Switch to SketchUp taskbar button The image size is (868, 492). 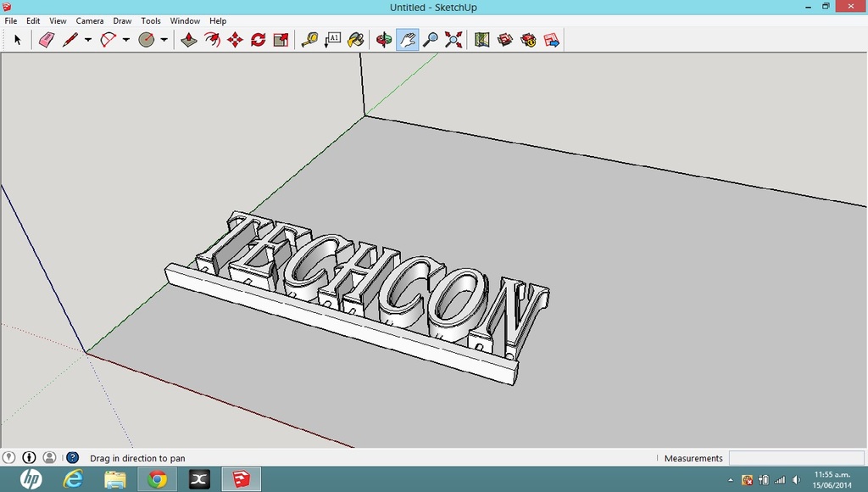(242, 479)
